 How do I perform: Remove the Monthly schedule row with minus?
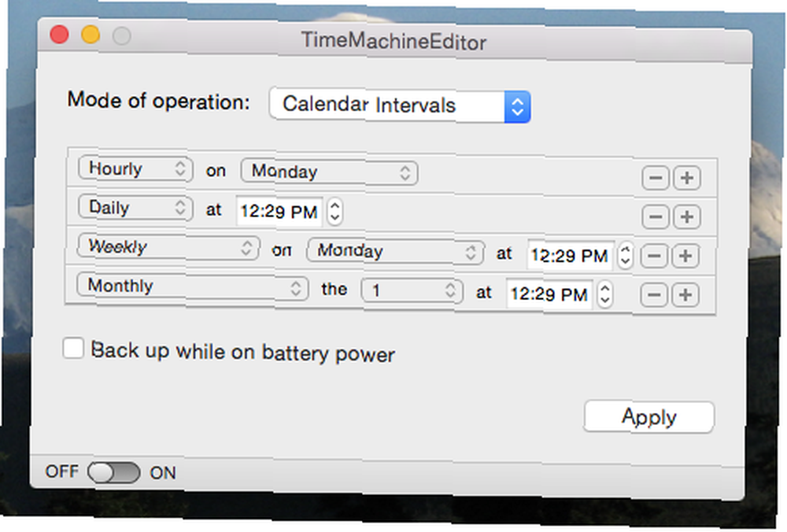coord(653,294)
